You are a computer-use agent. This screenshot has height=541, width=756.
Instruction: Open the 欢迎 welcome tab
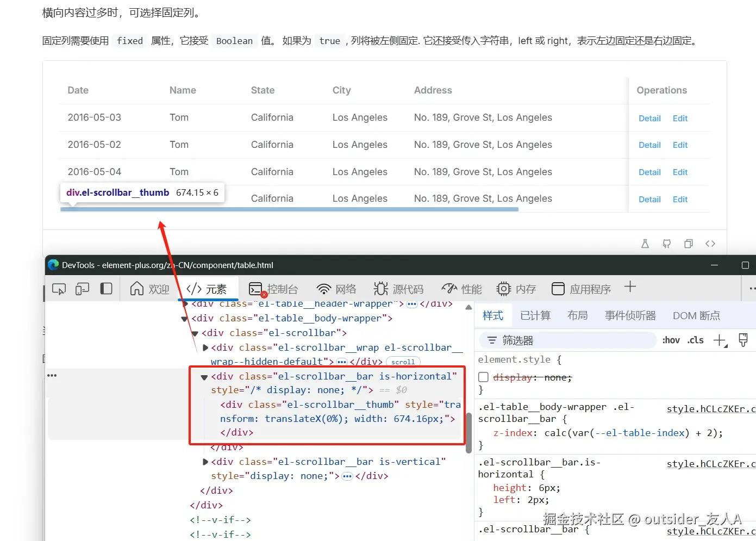click(x=150, y=289)
